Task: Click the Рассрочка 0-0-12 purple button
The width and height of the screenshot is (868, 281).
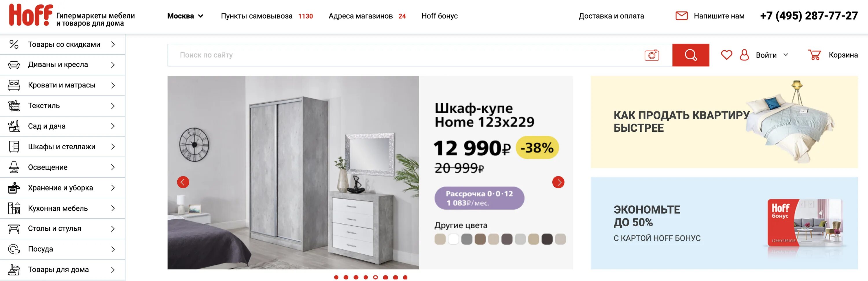Action: pos(479,198)
